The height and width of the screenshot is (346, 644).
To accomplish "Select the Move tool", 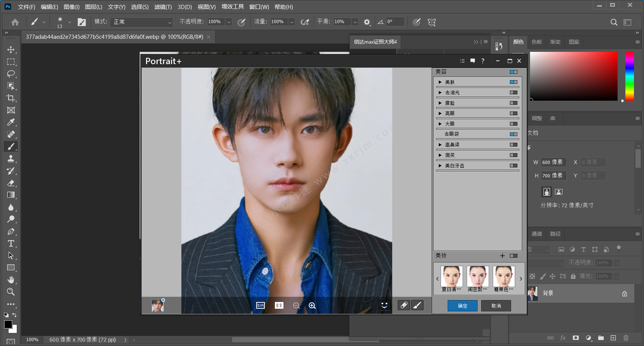I will [11, 50].
